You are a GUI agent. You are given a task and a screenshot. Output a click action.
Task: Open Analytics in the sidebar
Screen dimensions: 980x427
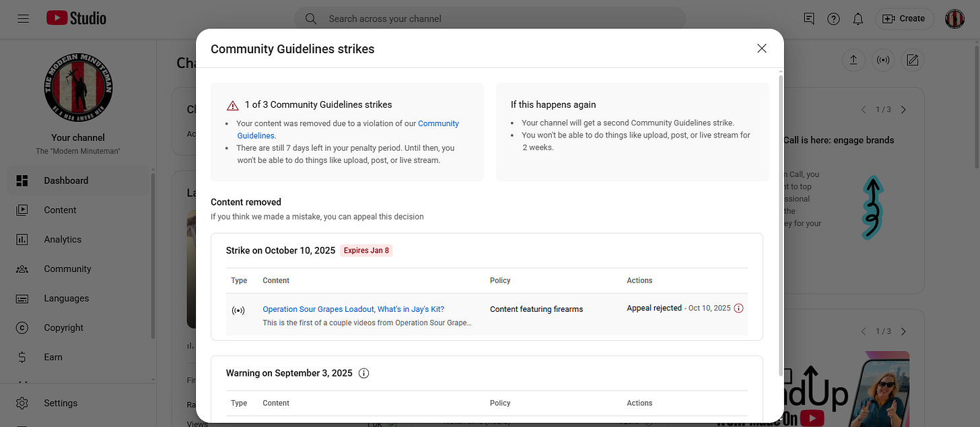(x=78, y=240)
